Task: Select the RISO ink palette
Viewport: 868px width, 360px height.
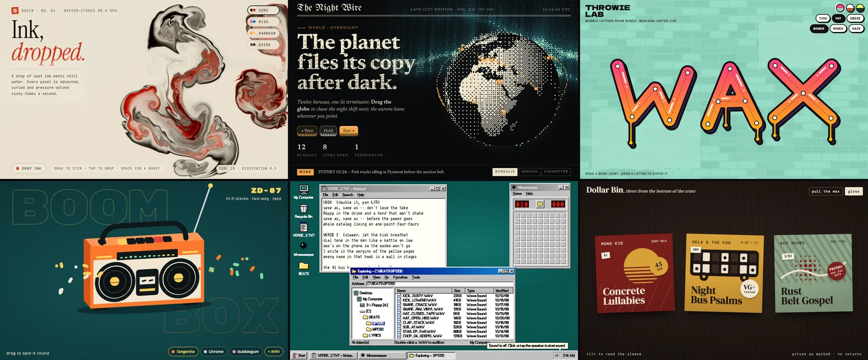Action: click(x=263, y=22)
